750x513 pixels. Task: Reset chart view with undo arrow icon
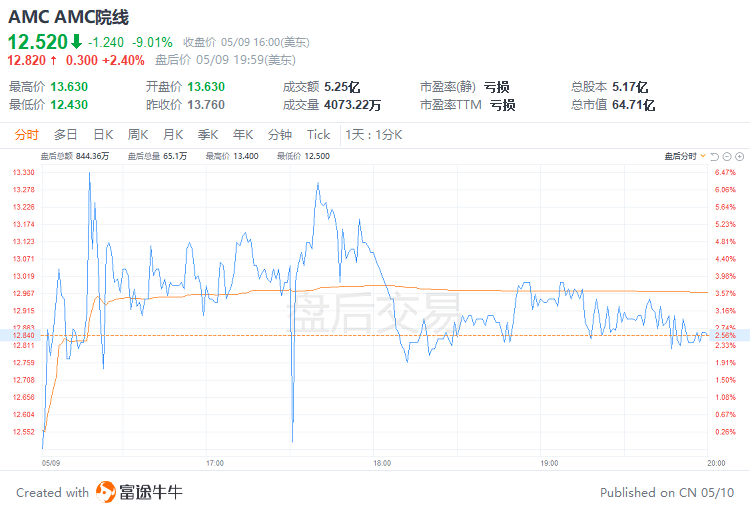point(715,157)
